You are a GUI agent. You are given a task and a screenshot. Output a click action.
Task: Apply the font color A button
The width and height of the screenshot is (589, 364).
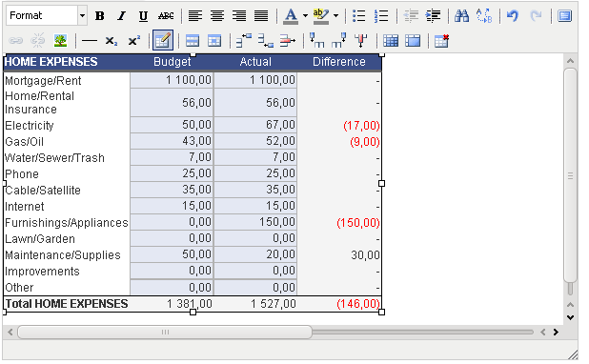point(291,16)
